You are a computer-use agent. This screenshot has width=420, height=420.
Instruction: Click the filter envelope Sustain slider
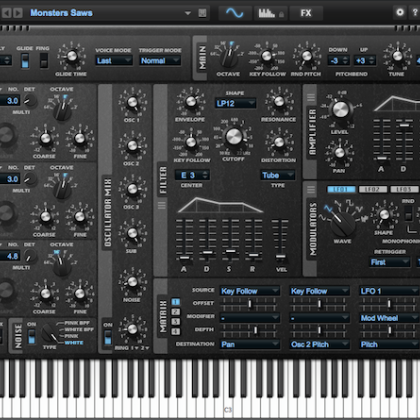pos(230,251)
